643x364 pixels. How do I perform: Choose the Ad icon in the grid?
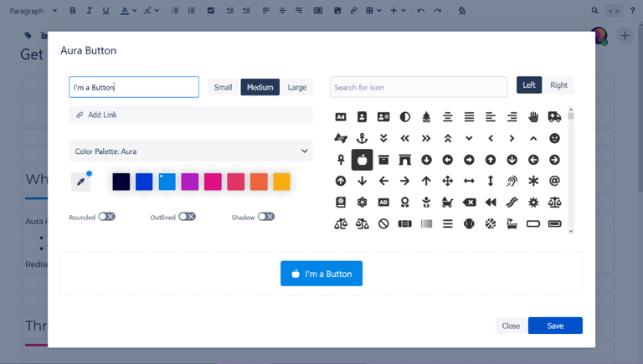pos(341,117)
